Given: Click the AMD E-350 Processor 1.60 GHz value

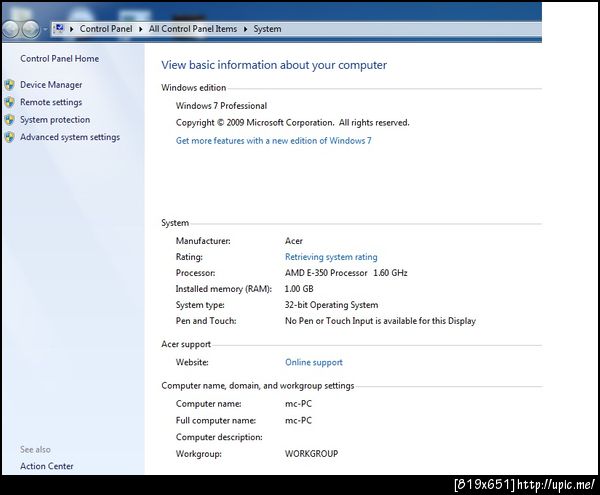Looking at the screenshot, I should tap(346, 273).
